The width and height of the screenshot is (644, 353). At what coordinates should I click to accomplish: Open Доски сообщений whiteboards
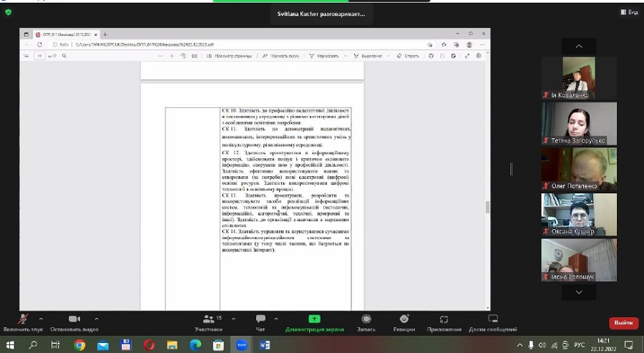pos(492,321)
